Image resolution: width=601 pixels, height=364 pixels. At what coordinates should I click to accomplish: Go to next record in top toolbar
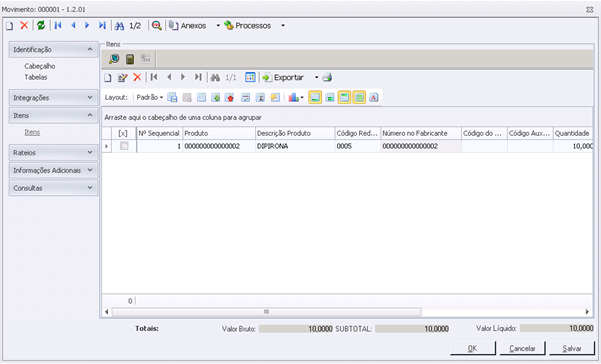tap(87, 26)
